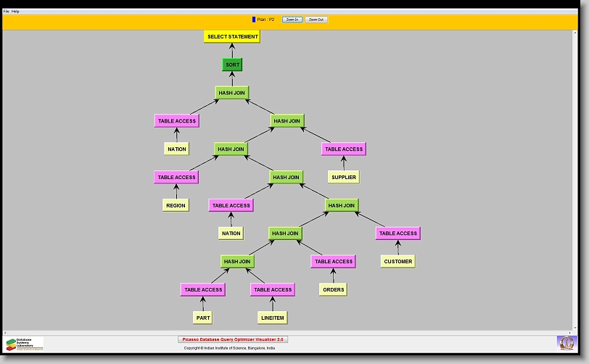Click the TABLE ACCESS node above CUSTOMER

coord(398,233)
